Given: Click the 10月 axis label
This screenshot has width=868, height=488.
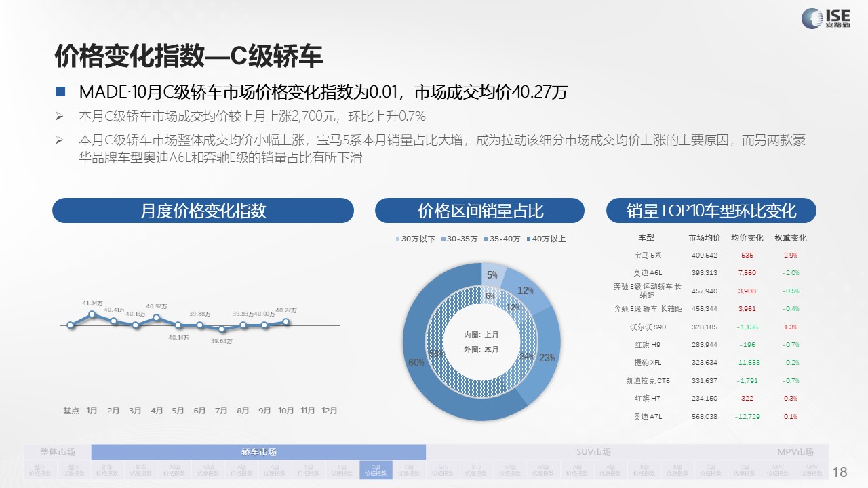Looking at the screenshot, I should 286,410.
